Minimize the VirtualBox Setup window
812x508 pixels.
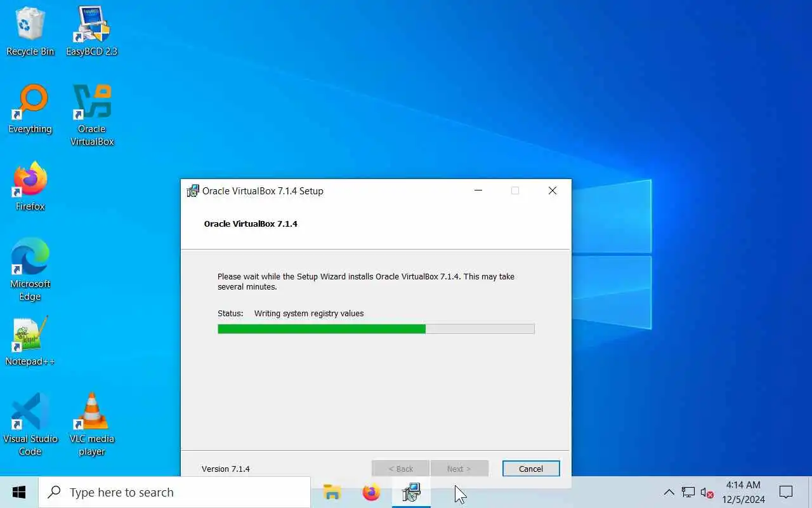click(x=478, y=190)
